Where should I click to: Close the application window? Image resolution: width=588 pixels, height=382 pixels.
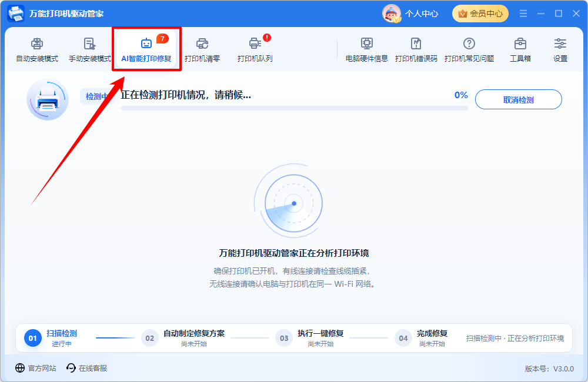click(576, 14)
